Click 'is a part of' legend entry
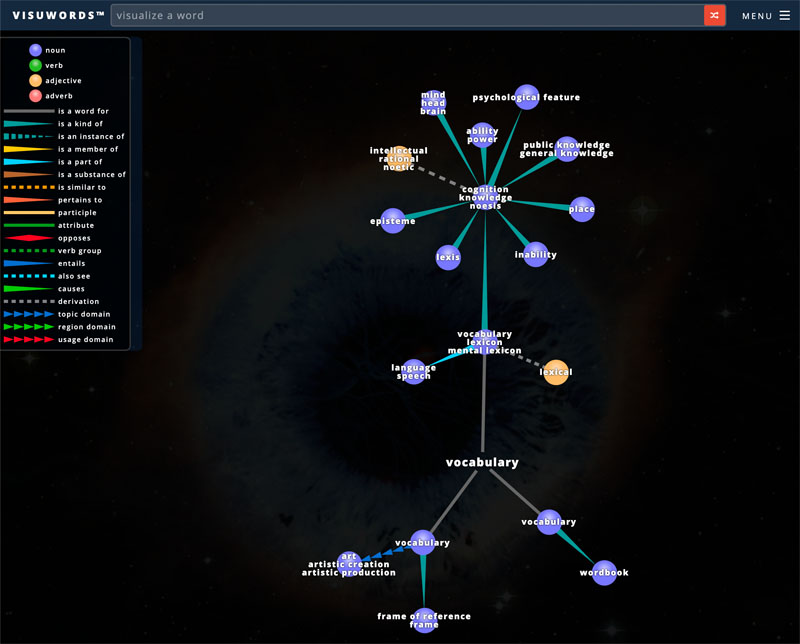Screen dimensions: 800x644 click(x=53, y=162)
